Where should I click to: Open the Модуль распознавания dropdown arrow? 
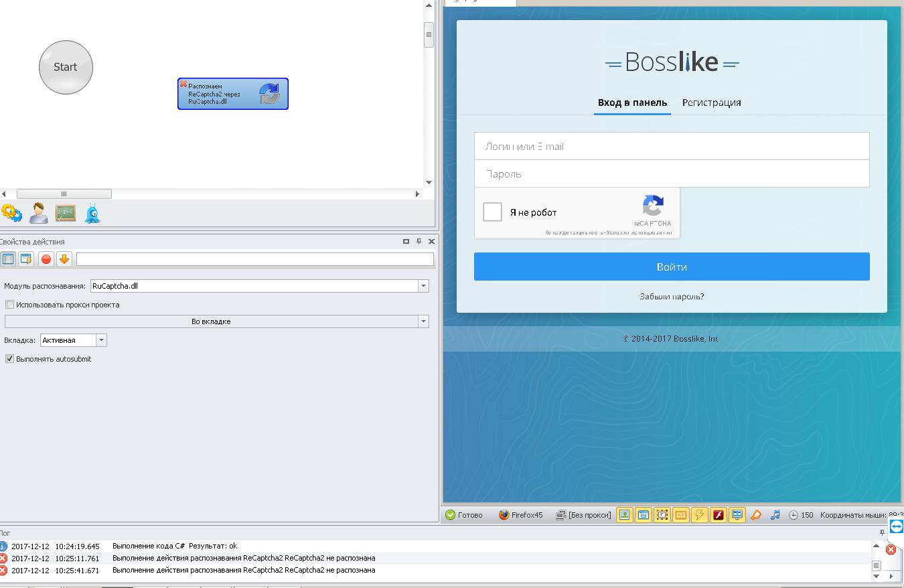coord(423,286)
